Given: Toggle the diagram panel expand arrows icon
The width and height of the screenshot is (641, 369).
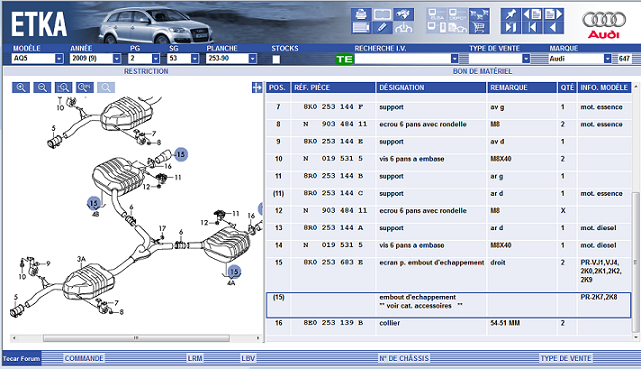Looking at the screenshot, I should [x=257, y=87].
